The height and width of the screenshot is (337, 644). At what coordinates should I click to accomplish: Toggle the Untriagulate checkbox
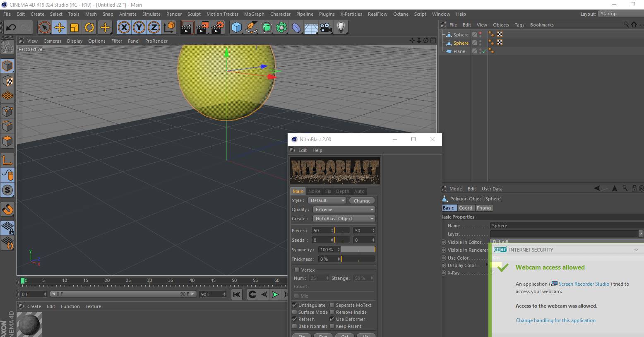point(295,305)
